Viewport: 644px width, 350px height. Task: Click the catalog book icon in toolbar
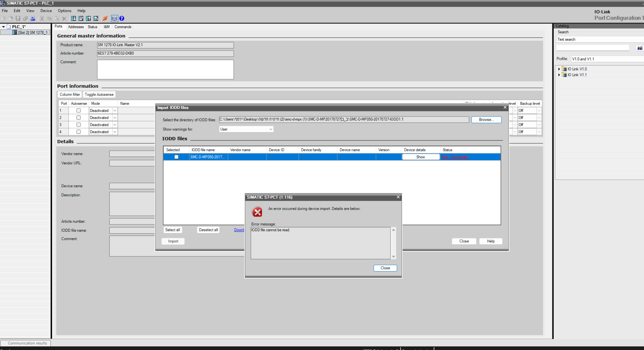coord(114,18)
